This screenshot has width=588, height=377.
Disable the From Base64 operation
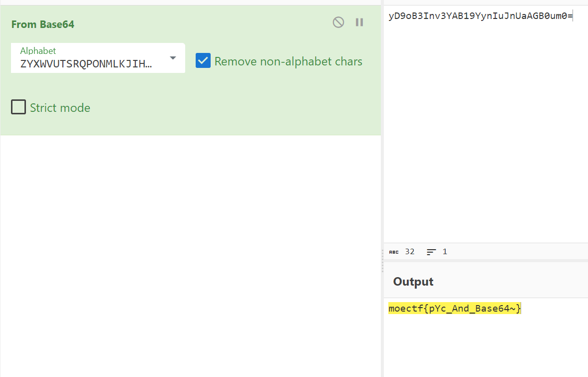(338, 22)
